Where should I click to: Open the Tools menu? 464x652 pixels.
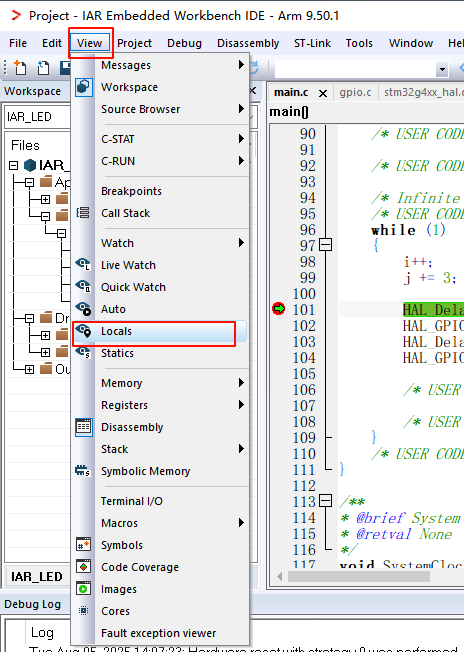click(x=359, y=43)
